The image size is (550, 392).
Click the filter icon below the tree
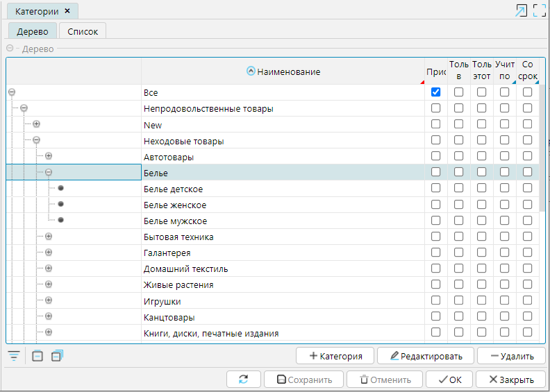pyautogui.click(x=13, y=356)
